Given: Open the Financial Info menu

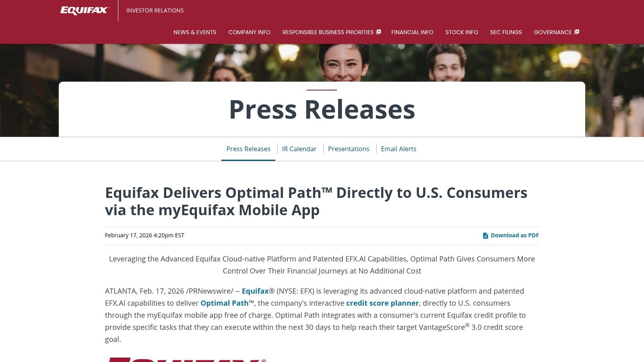Looking at the screenshot, I should 412,32.
